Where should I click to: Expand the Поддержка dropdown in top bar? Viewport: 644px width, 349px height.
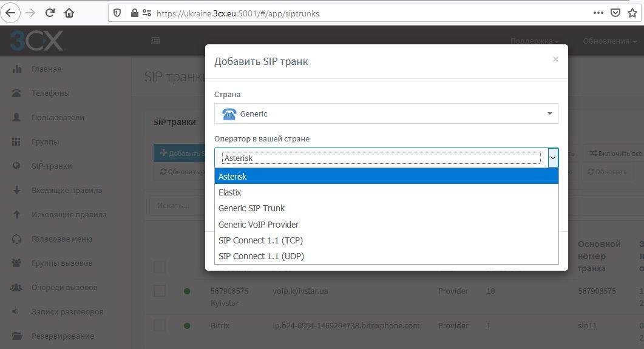pyautogui.click(x=534, y=41)
